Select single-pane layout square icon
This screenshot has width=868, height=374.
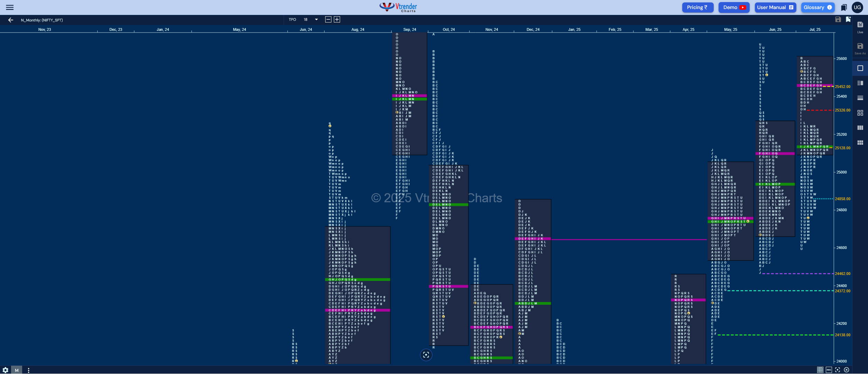(x=860, y=68)
